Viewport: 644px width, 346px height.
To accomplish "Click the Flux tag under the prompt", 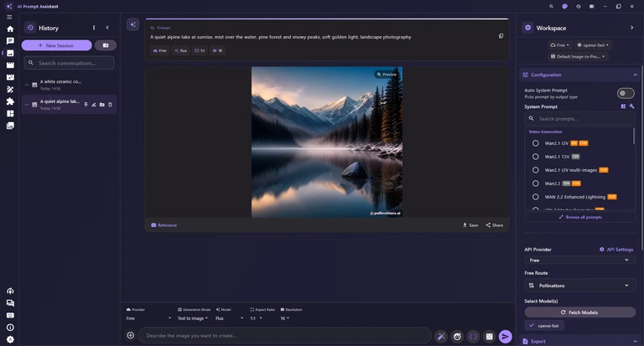I will [181, 50].
